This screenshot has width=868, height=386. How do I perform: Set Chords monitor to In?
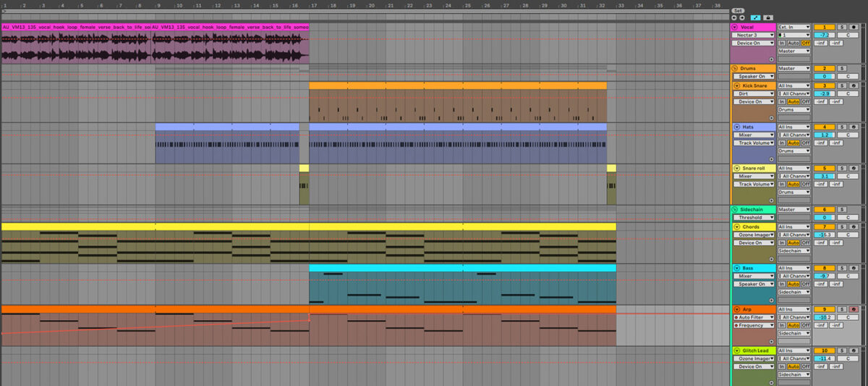pyautogui.click(x=782, y=243)
